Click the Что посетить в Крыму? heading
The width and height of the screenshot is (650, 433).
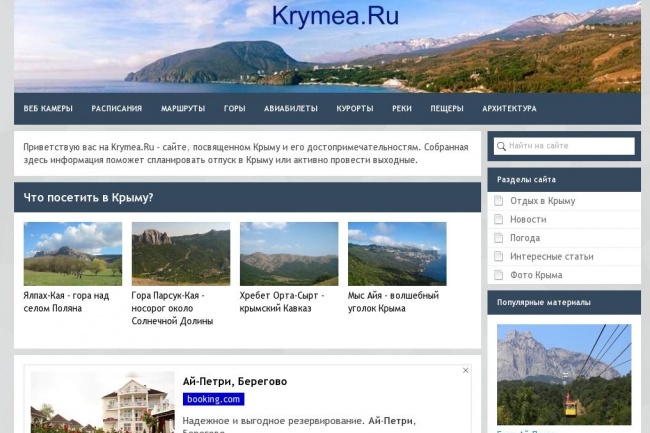[88, 198]
